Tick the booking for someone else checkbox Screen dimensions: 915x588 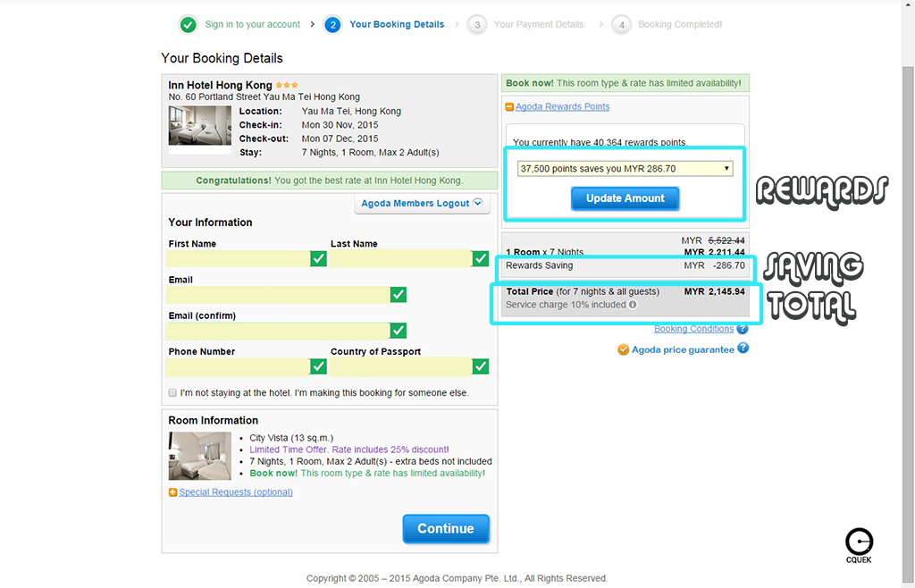tap(172, 392)
